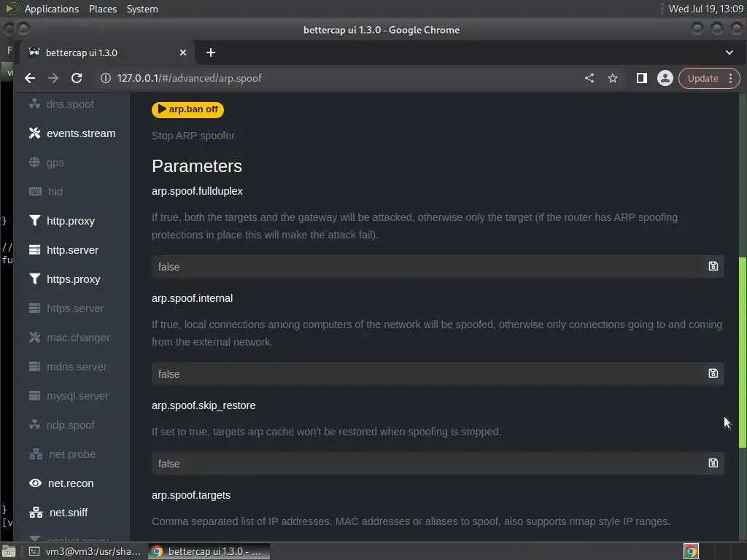
Task: Click the ndp.spoof icon
Action: point(34,425)
